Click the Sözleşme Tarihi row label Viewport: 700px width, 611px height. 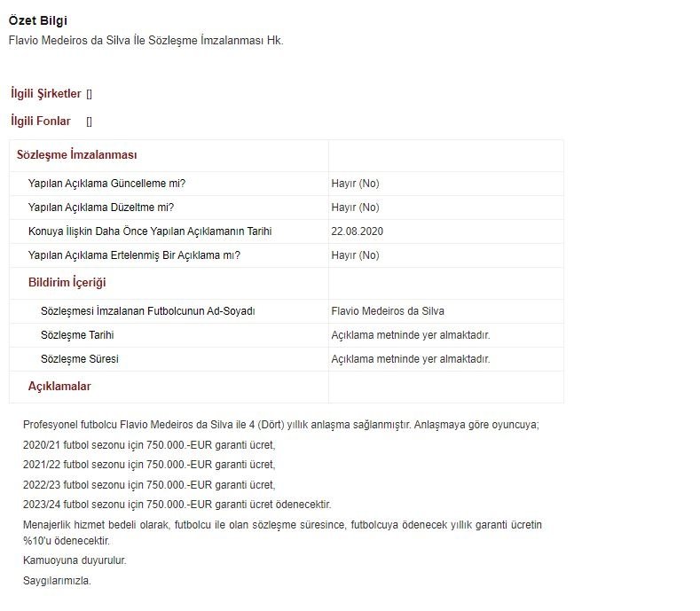click(x=77, y=335)
